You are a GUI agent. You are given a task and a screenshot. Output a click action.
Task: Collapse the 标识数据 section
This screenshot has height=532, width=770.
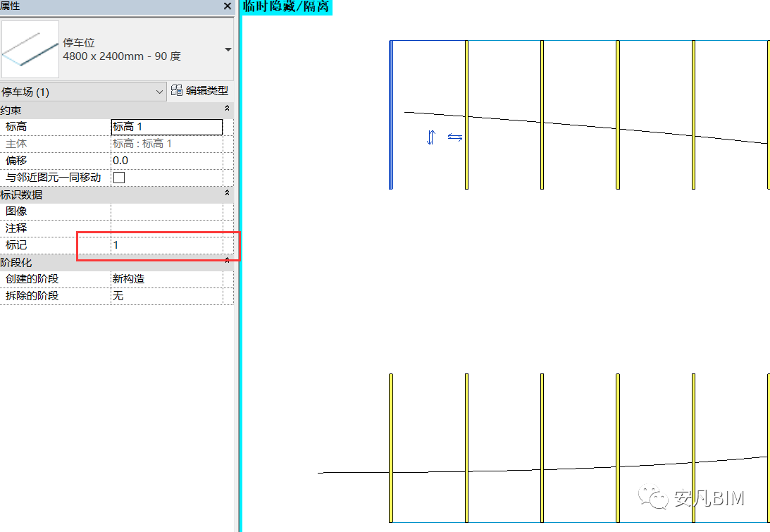click(227, 194)
